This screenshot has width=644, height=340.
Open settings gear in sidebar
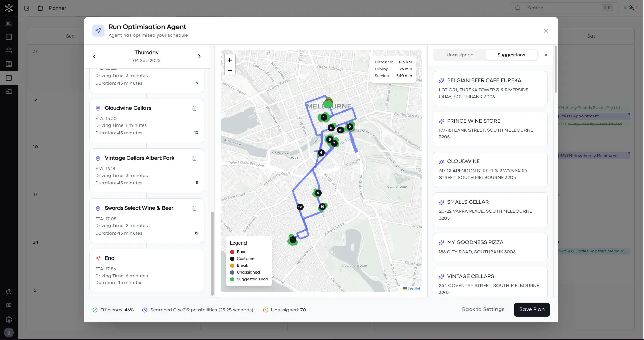[9, 320]
